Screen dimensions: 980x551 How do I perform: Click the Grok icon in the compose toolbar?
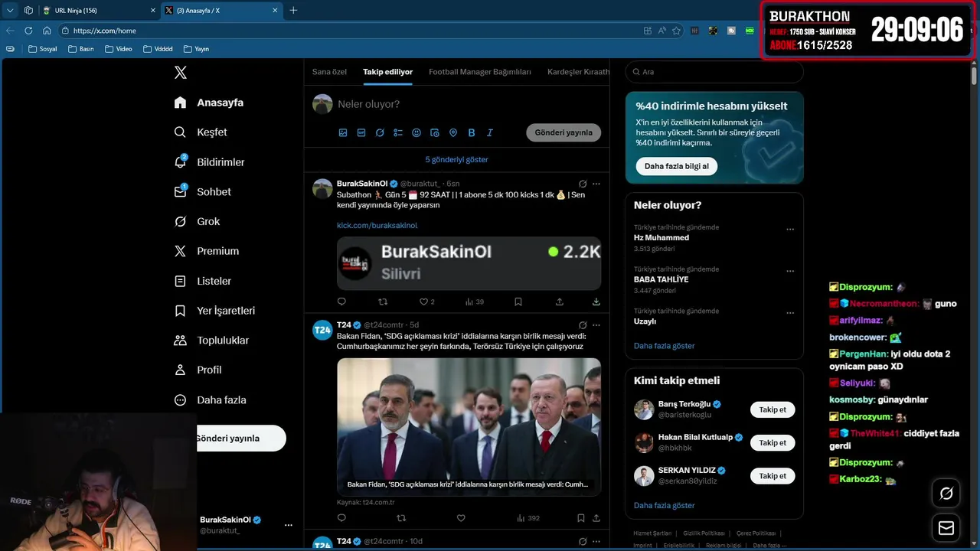tap(380, 132)
